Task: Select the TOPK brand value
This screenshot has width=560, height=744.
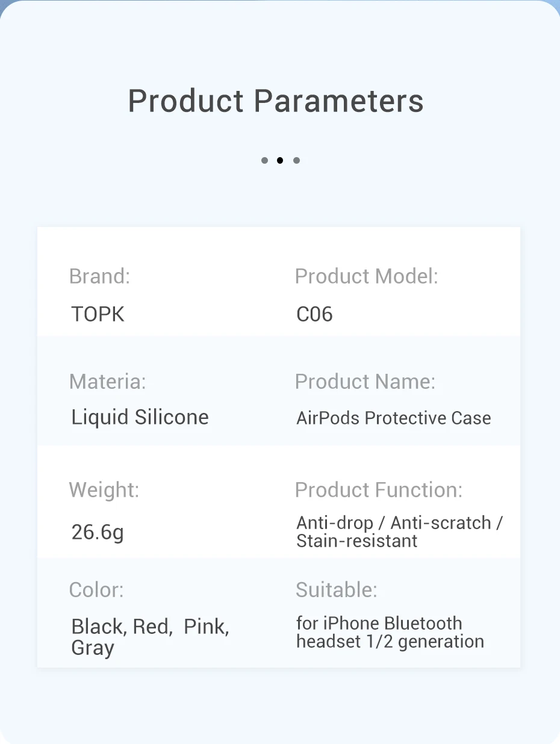Action: [98, 314]
